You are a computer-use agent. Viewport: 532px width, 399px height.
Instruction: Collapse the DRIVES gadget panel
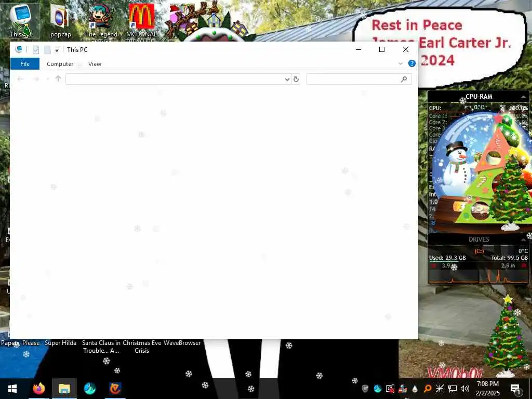[523, 240]
